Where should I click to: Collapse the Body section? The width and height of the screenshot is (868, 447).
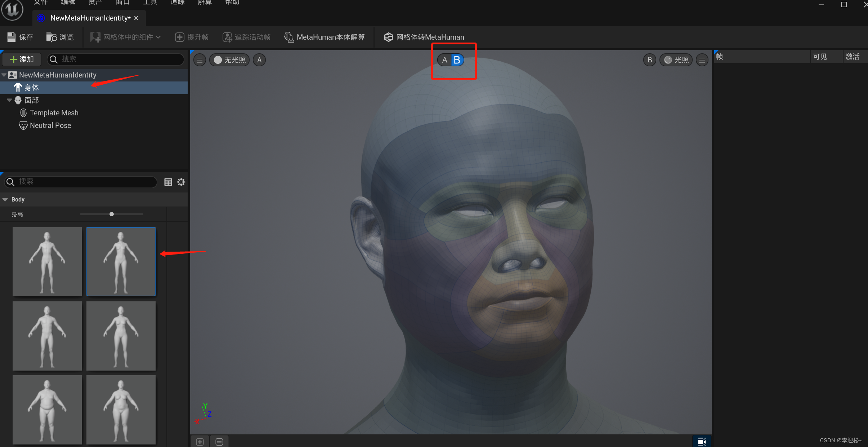5,199
